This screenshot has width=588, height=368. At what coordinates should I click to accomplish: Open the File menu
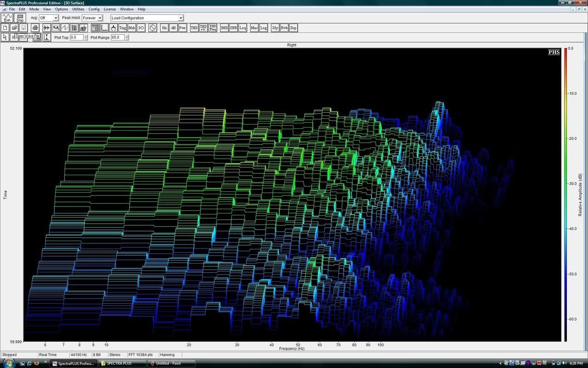12,9
